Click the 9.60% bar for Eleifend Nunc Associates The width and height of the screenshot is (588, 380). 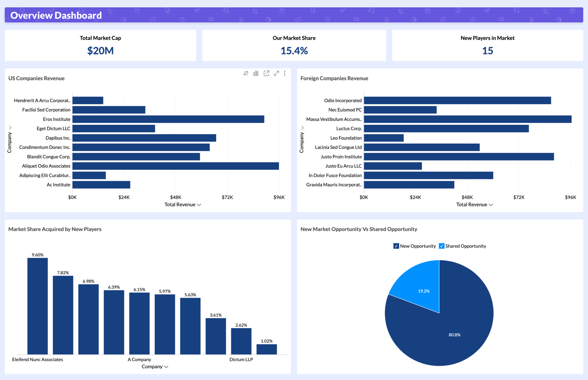[x=37, y=306]
